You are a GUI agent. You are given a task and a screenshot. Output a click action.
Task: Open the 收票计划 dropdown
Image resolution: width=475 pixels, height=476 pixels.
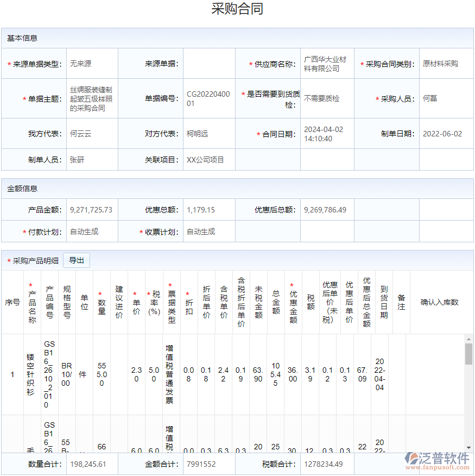(x=209, y=231)
